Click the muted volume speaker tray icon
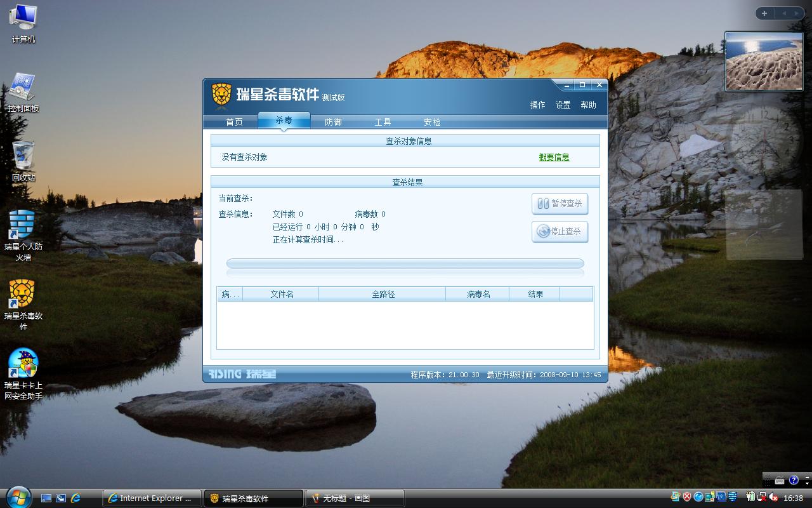 pyautogui.click(x=773, y=498)
